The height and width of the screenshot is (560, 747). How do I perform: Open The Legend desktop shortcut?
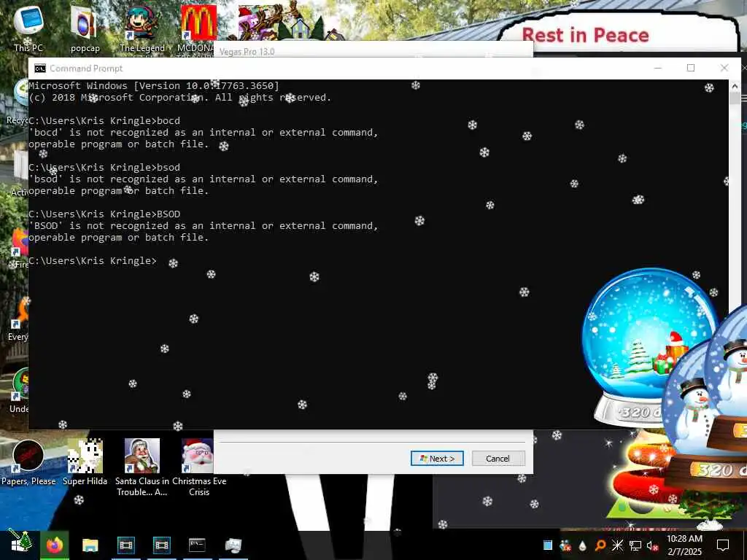142,28
